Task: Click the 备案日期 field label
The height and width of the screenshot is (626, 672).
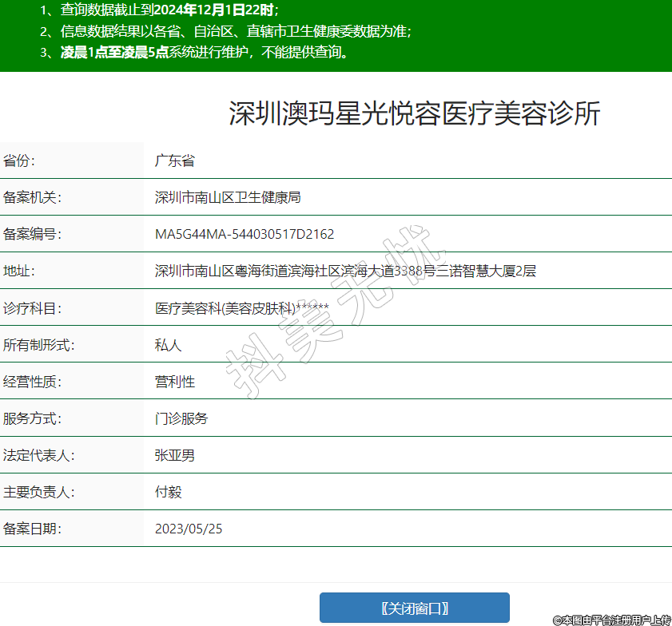Action: (32, 529)
